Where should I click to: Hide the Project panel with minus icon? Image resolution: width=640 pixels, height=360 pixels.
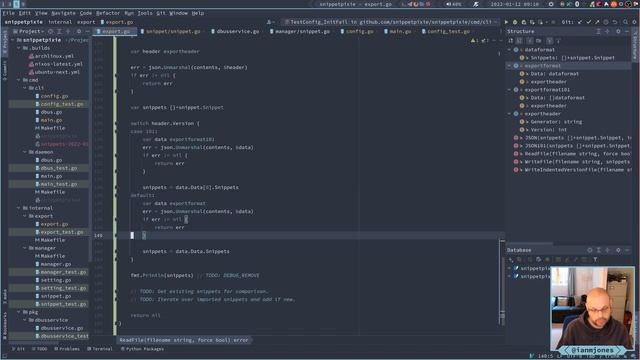[x=87, y=31]
